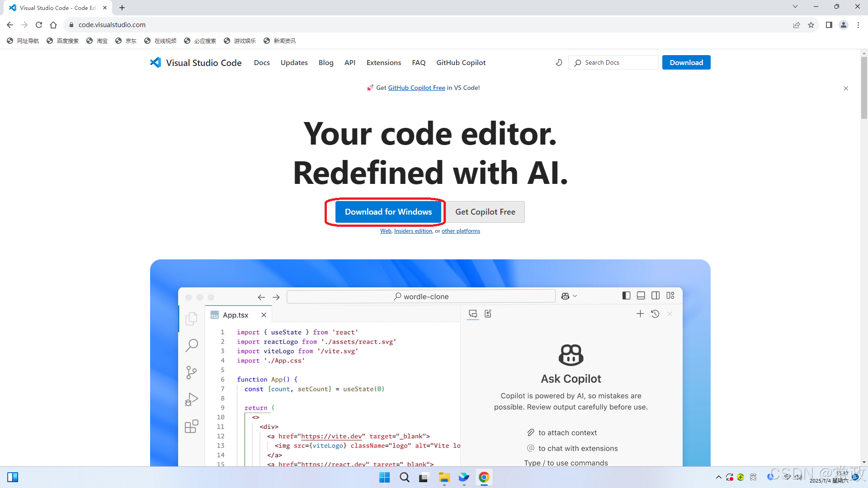The width and height of the screenshot is (868, 488).
Task: Open File Explorer from the taskbar
Action: tap(444, 477)
